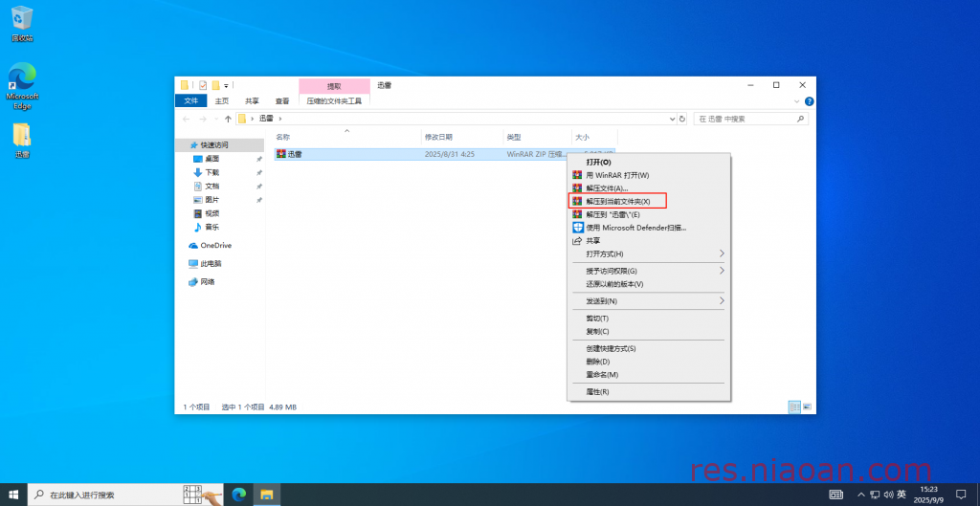
Task: Go up one folder level
Action: pyautogui.click(x=228, y=119)
